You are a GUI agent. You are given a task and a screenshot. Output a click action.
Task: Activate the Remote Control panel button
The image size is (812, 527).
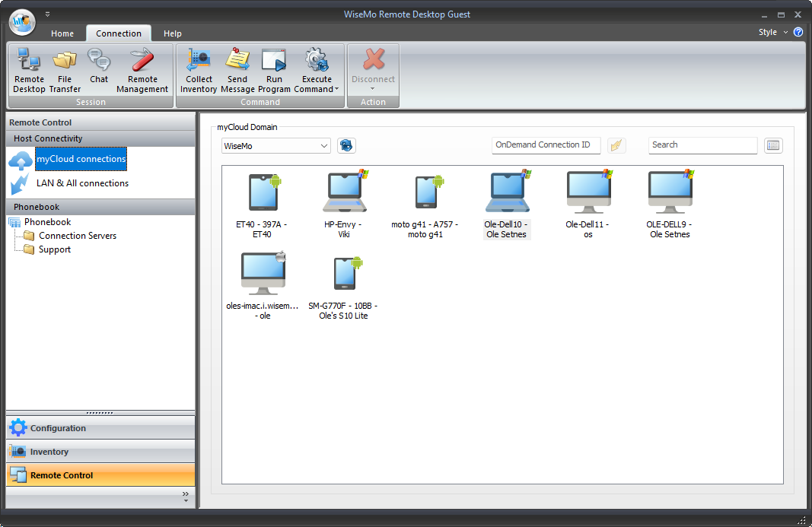click(x=61, y=474)
